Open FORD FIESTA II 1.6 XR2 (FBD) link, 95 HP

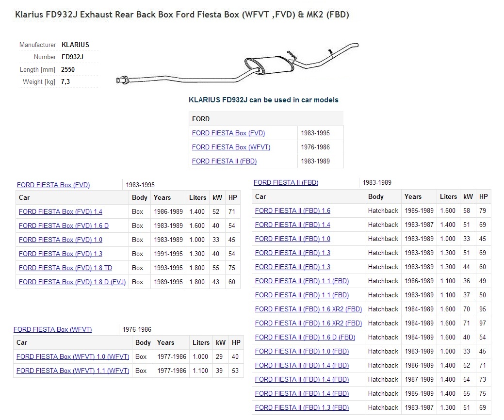(309, 309)
